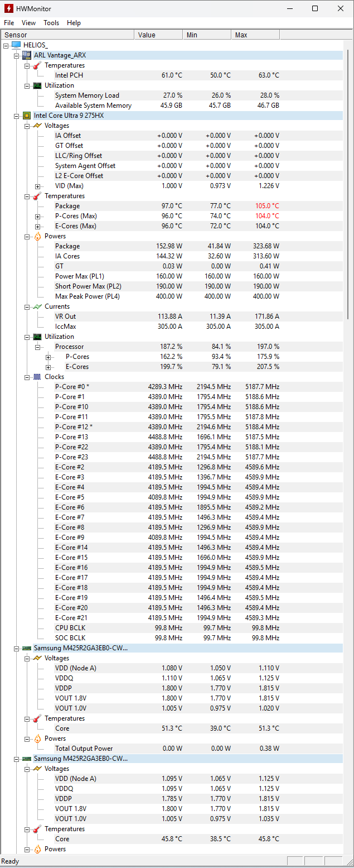Select the Intel PCH temperature row
The height and width of the screenshot is (868, 354).
172,75
